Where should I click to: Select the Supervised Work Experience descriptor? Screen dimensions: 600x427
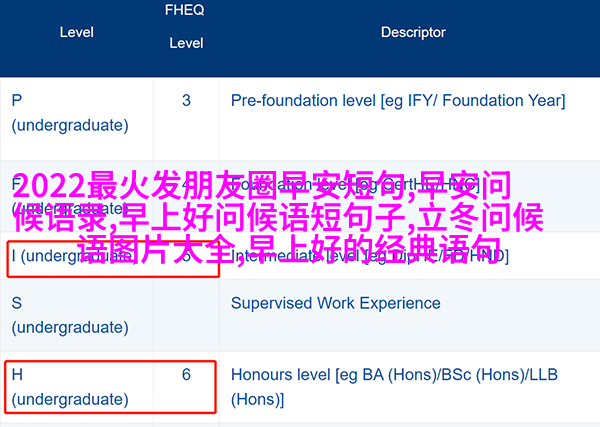[336, 303]
